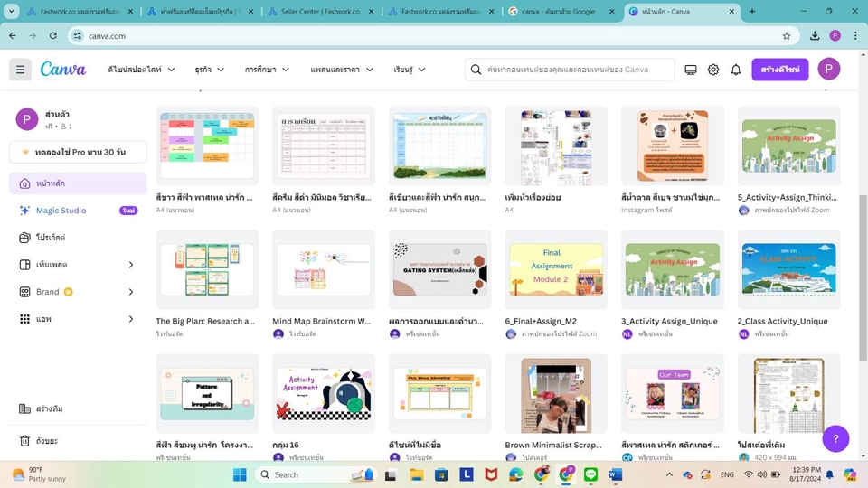Open the Brown Minimalist Scrapbook thumbnail

[x=556, y=393]
